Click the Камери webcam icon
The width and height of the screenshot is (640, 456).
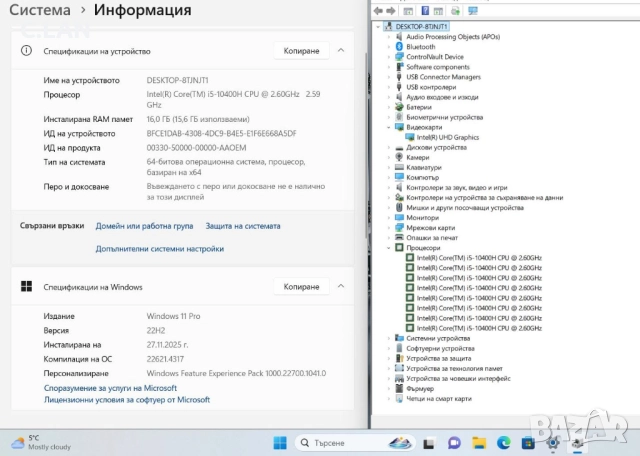click(399, 157)
